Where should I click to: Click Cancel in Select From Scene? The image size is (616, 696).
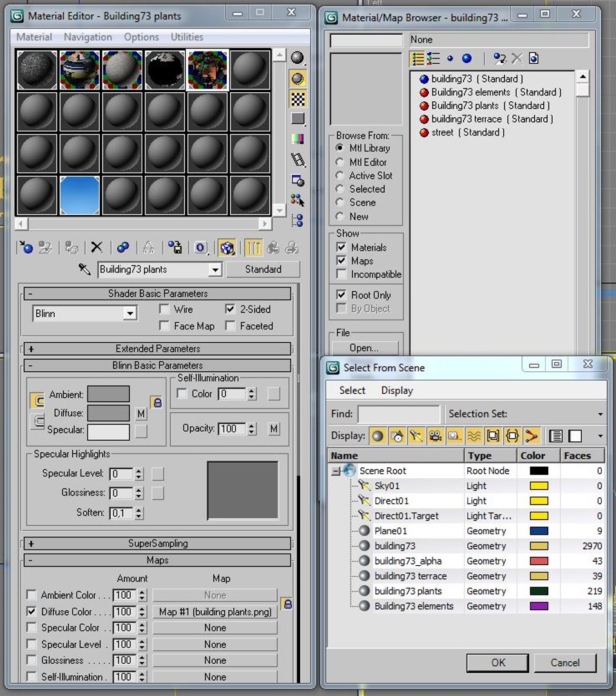pos(565,662)
